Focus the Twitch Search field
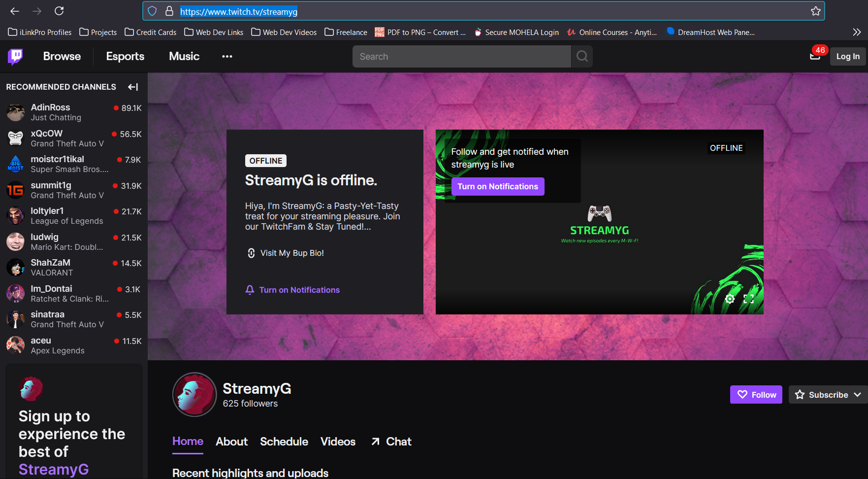This screenshot has height=479, width=868. point(462,57)
